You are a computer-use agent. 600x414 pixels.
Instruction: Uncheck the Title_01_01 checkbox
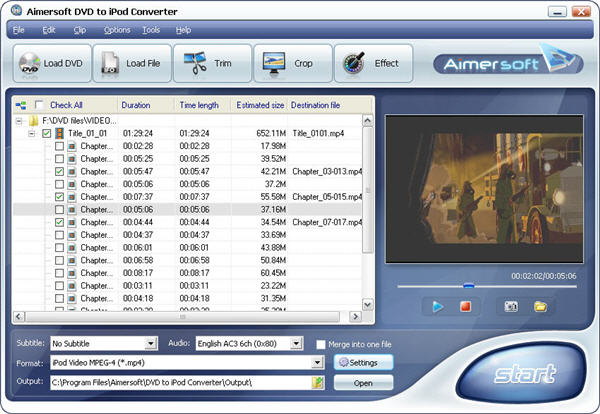coord(47,132)
